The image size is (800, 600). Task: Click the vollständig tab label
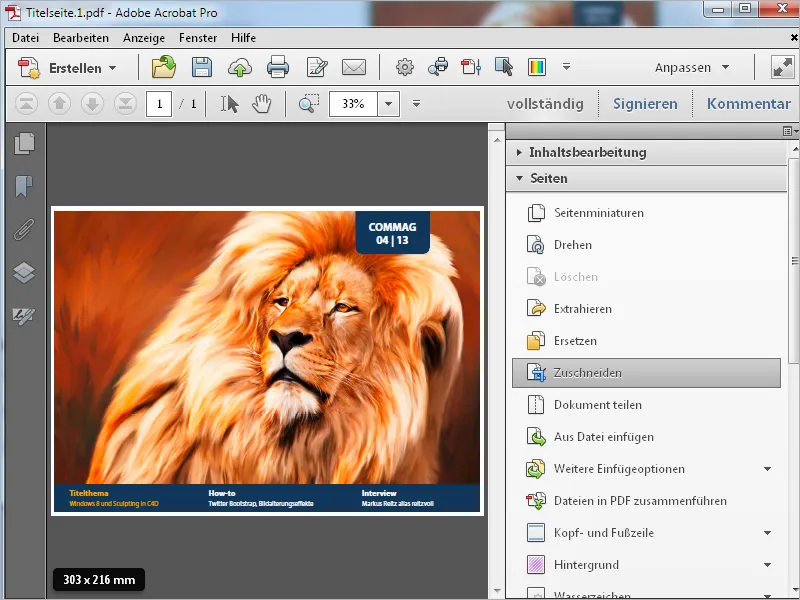tap(545, 104)
